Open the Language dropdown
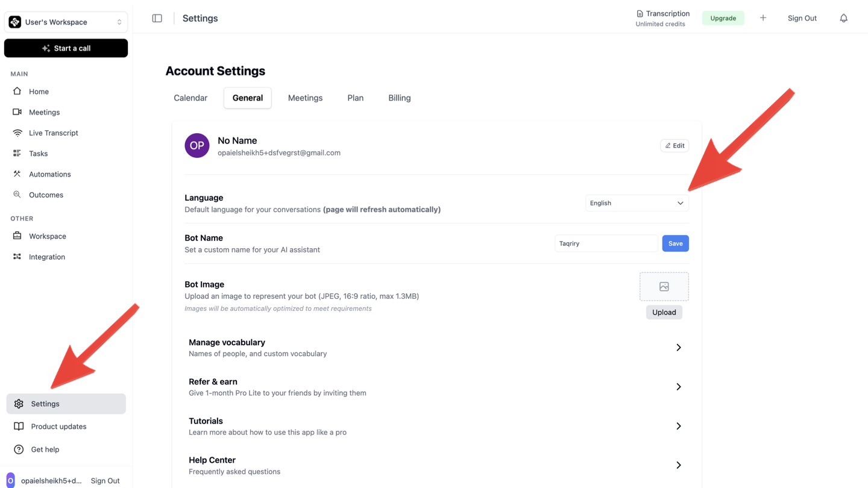The image size is (868, 488). pyautogui.click(x=637, y=203)
